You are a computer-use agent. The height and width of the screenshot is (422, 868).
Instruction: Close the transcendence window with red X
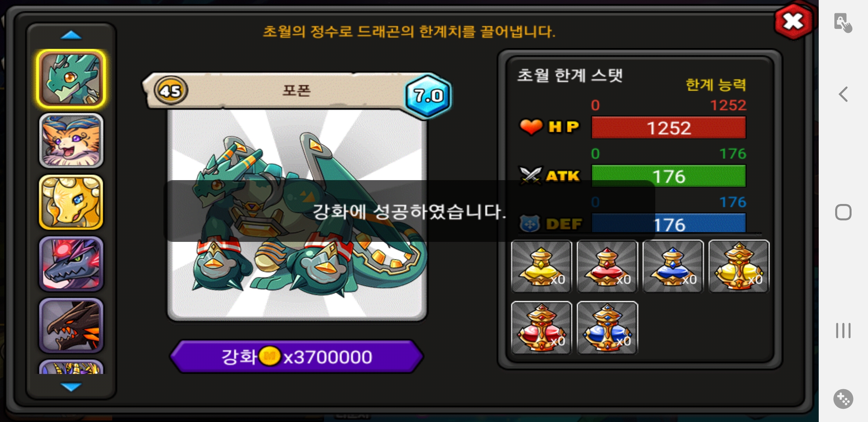793,21
